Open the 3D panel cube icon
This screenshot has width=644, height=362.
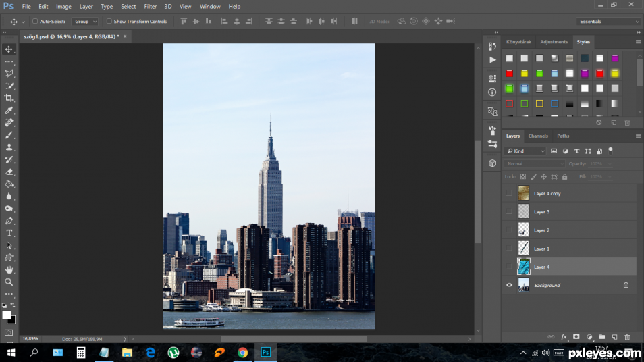click(492, 163)
